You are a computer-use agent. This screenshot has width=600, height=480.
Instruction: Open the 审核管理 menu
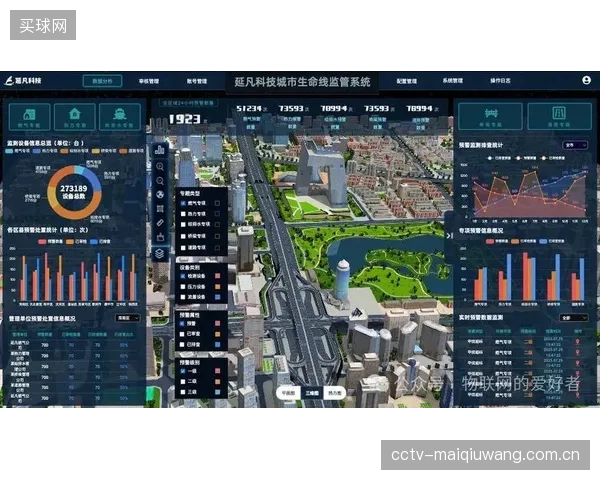[x=149, y=81]
